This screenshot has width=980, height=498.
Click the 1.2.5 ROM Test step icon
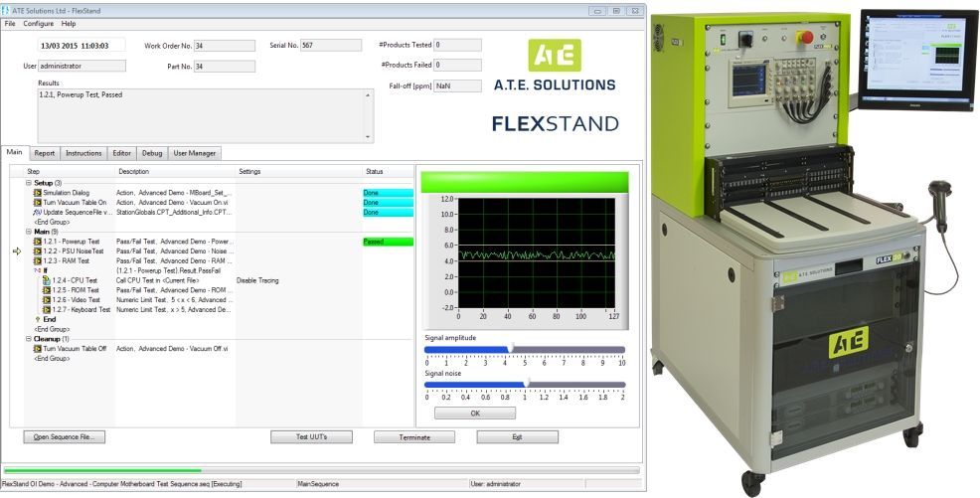pyautogui.click(x=47, y=290)
